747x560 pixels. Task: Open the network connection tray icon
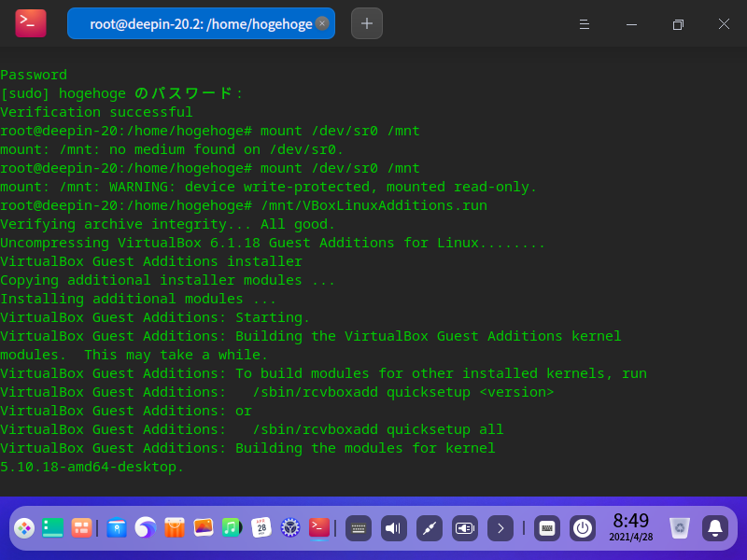tap(430, 528)
